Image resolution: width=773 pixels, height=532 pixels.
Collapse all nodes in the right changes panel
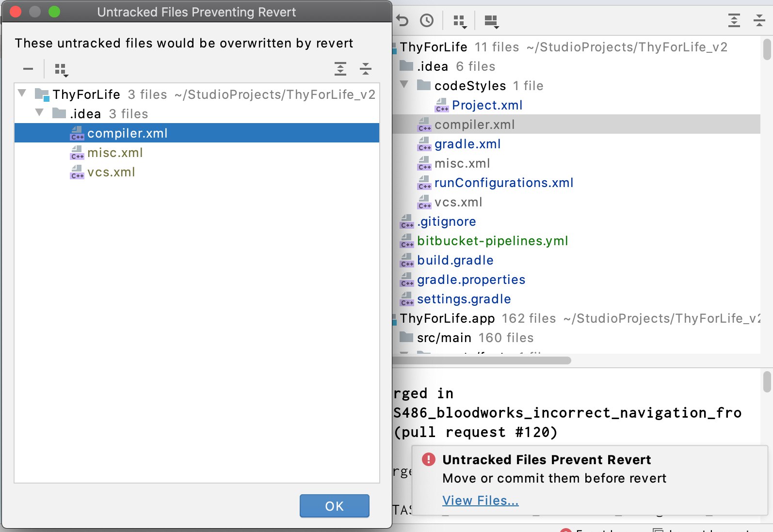tap(759, 21)
